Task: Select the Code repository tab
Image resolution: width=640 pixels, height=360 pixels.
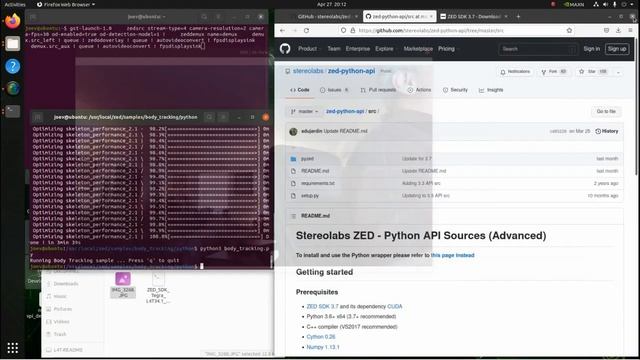Action: click(300, 90)
